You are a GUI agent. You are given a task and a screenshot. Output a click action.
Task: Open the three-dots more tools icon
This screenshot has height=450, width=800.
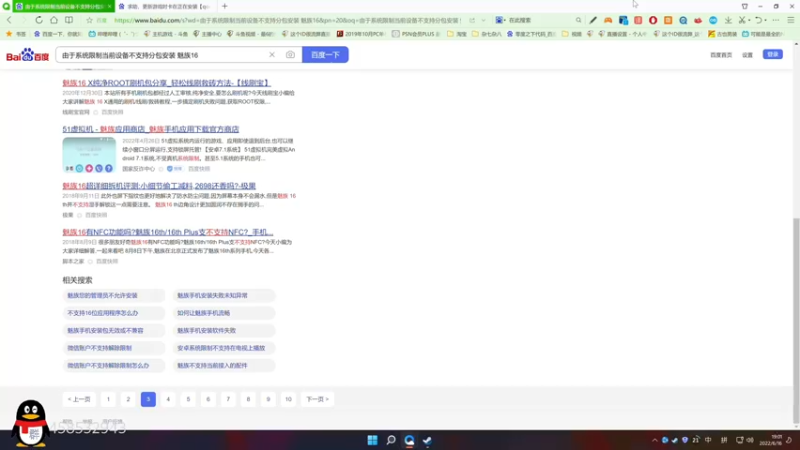[x=776, y=20]
